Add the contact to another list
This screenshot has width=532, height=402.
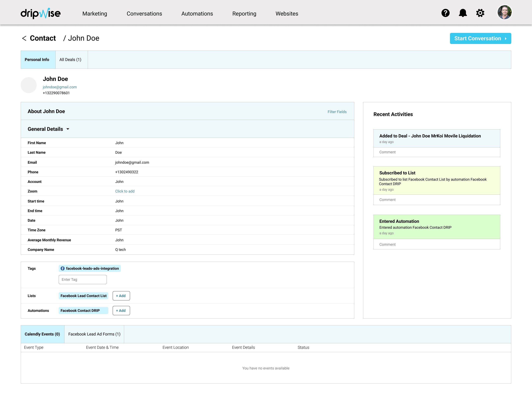point(121,296)
